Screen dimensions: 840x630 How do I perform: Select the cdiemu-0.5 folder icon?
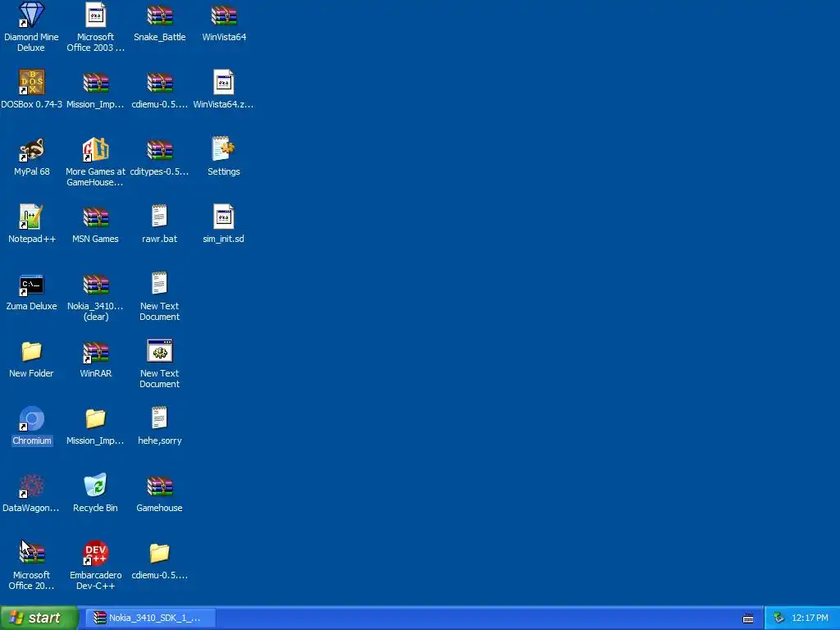pyautogui.click(x=160, y=554)
